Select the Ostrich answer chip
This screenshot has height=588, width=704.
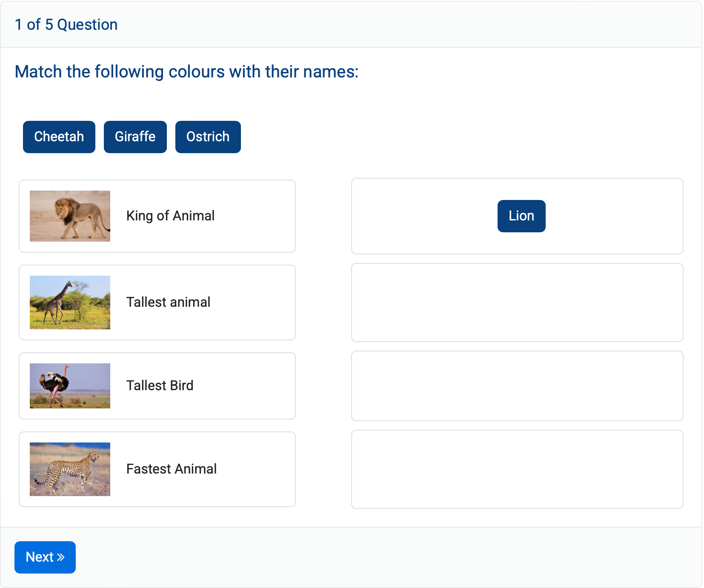[208, 137]
